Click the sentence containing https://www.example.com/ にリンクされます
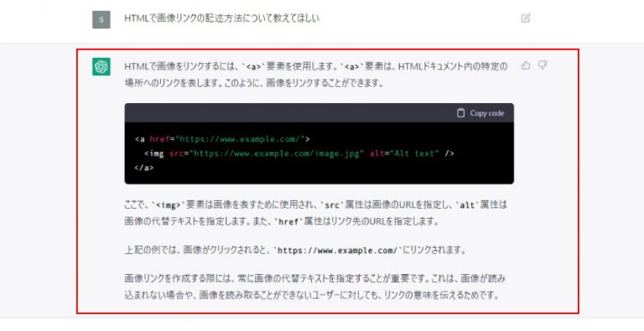Image resolution: width=644 pixels, height=331 pixels. (295, 250)
